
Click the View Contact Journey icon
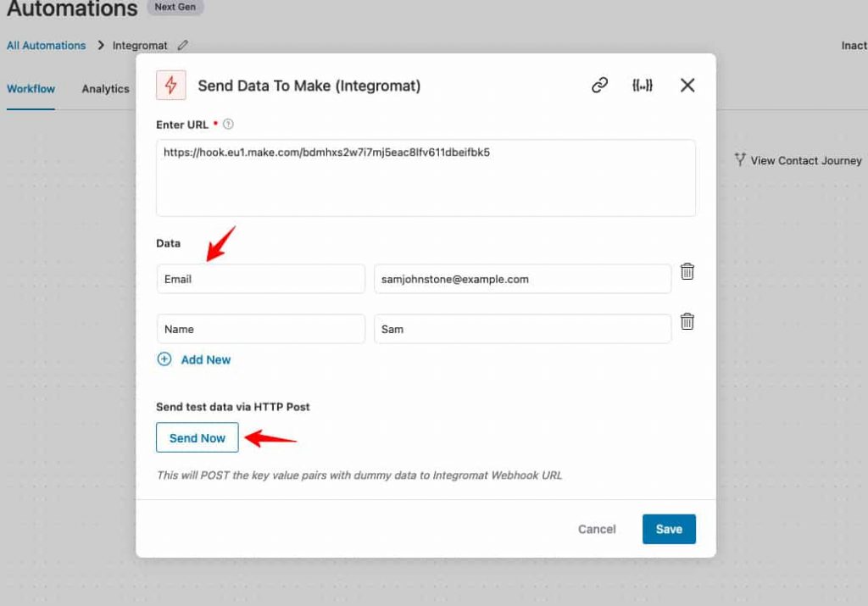point(740,160)
